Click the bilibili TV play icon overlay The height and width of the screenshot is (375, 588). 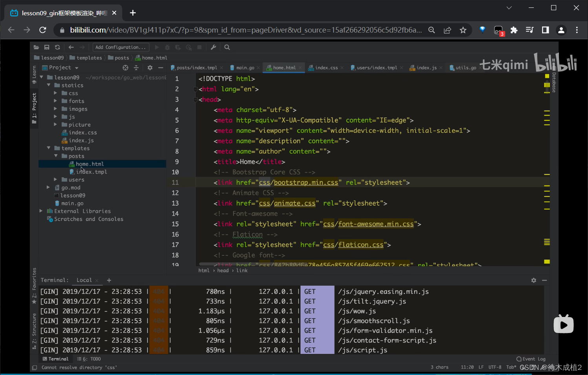[x=563, y=324]
